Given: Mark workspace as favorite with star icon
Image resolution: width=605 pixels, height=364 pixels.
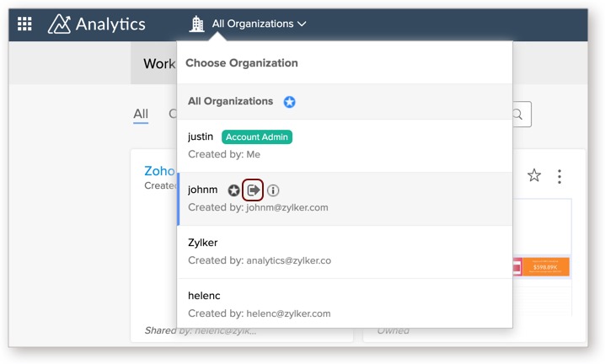Looking at the screenshot, I should pos(534,175).
